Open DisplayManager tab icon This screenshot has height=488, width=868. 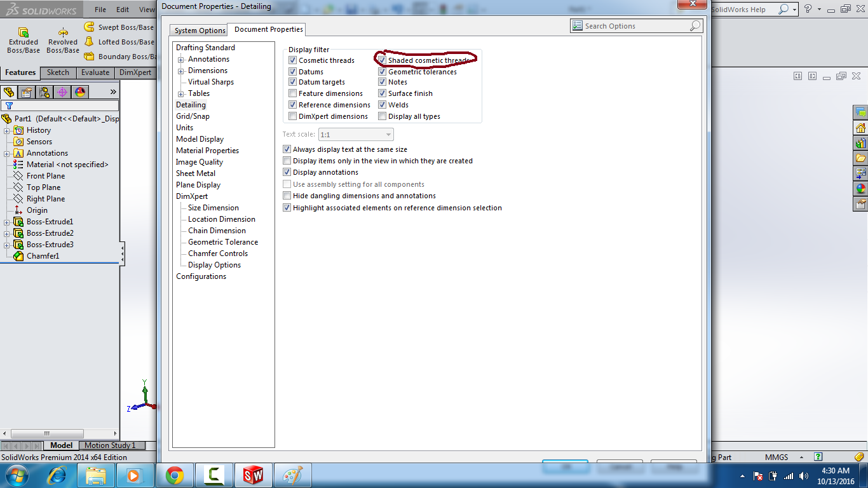(80, 92)
